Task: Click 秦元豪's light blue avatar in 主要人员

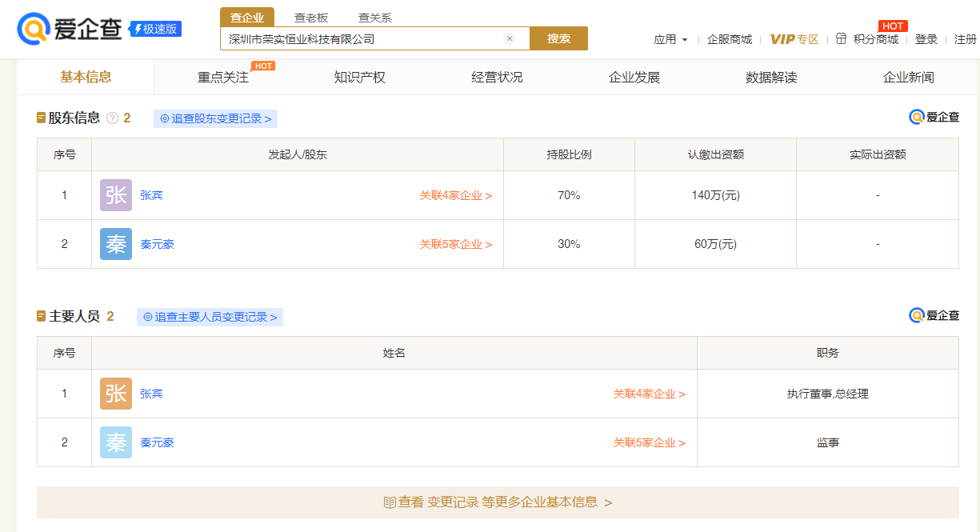Action: (116, 442)
